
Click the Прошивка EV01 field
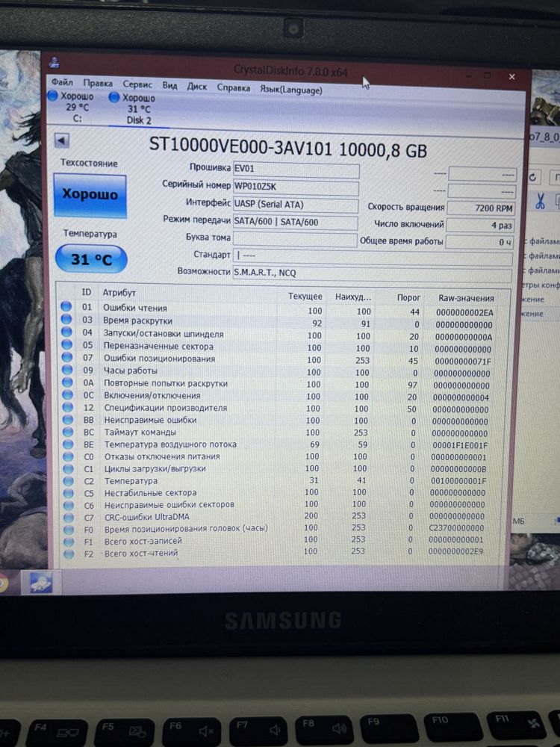296,169
